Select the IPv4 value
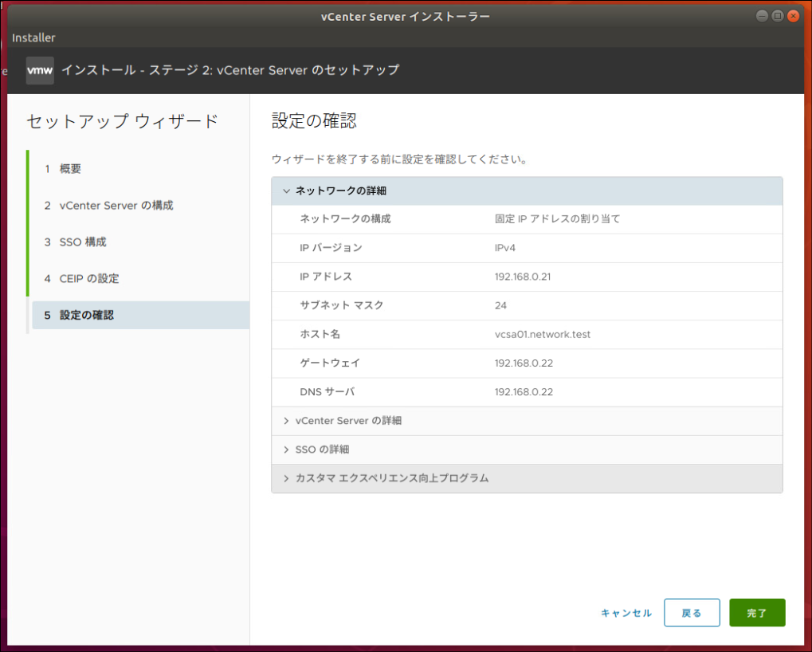The width and height of the screenshot is (812, 652). click(x=505, y=248)
